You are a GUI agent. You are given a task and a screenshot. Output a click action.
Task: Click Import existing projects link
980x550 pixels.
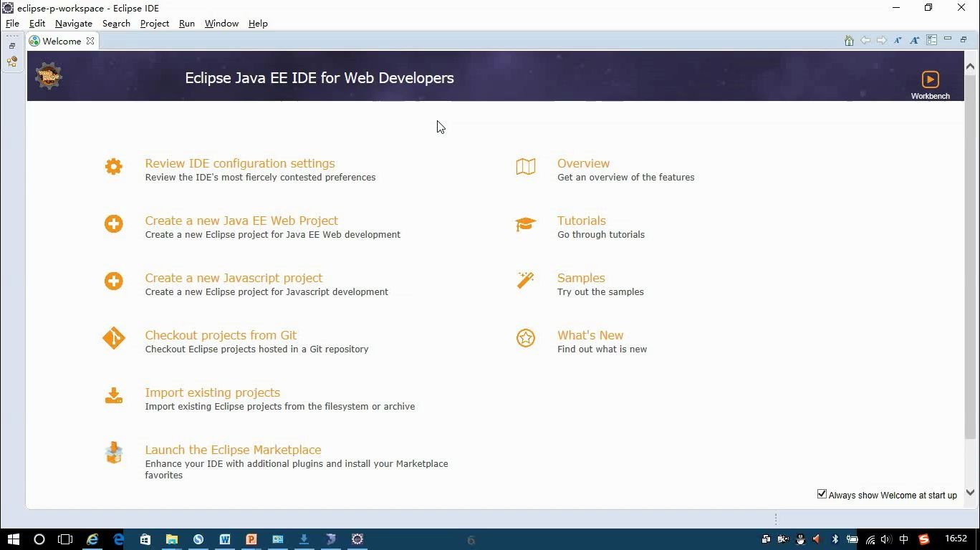coord(213,392)
